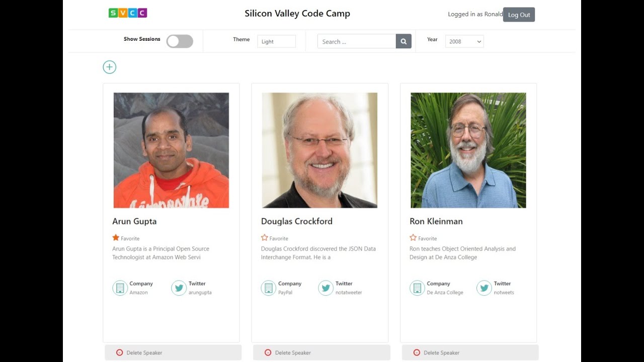644x362 pixels.
Task: Mark Douglas Crockford as favorite
Action: 265,238
